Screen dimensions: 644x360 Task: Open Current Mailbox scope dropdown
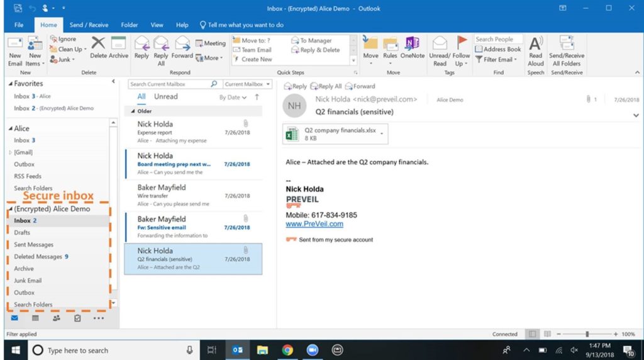click(x=247, y=84)
